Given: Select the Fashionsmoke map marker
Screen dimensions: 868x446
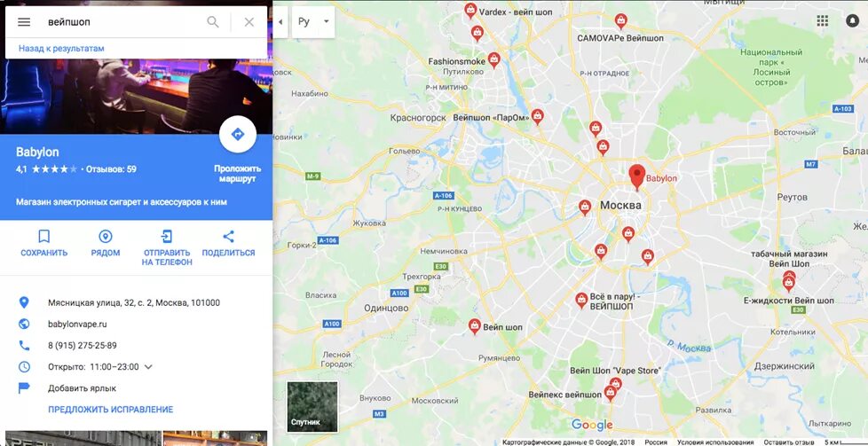Looking at the screenshot, I should [x=493, y=59].
